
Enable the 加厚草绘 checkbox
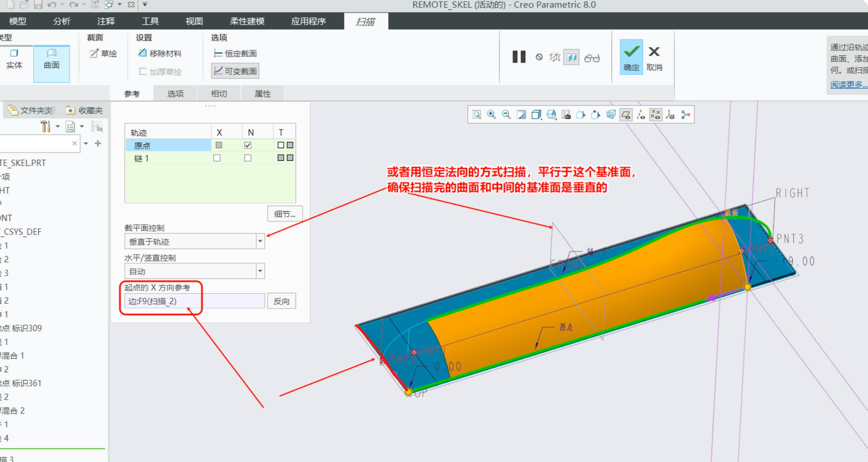pos(143,71)
